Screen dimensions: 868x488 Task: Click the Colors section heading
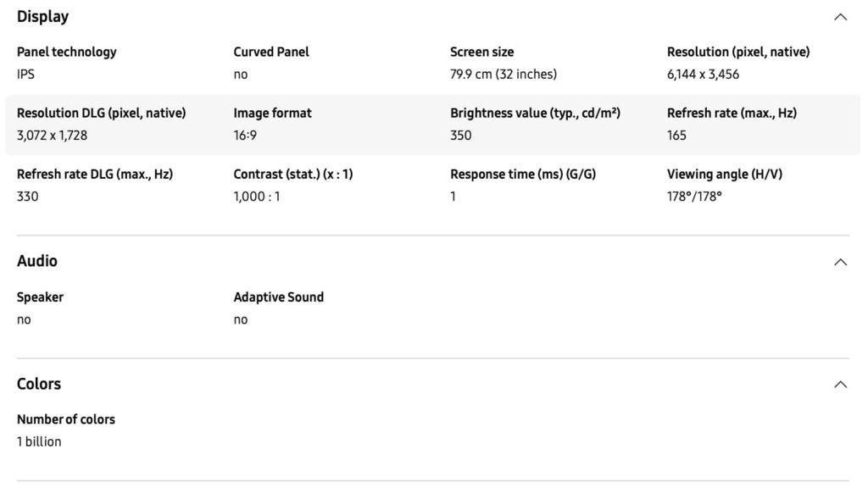39,384
